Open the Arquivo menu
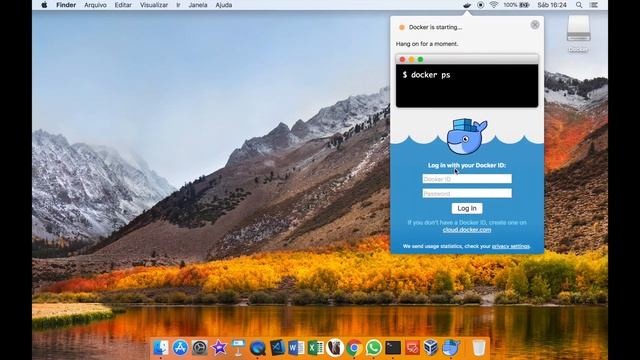This screenshot has width=640, height=360. (95, 5)
